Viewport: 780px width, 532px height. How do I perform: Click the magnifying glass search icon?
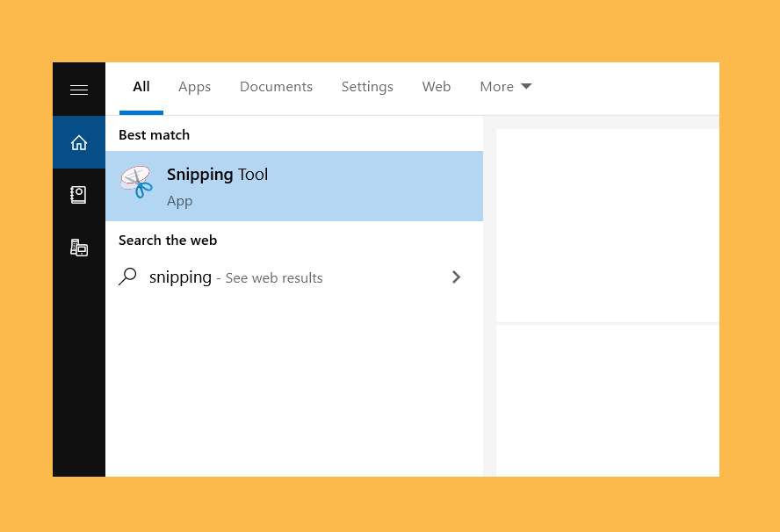click(x=127, y=277)
